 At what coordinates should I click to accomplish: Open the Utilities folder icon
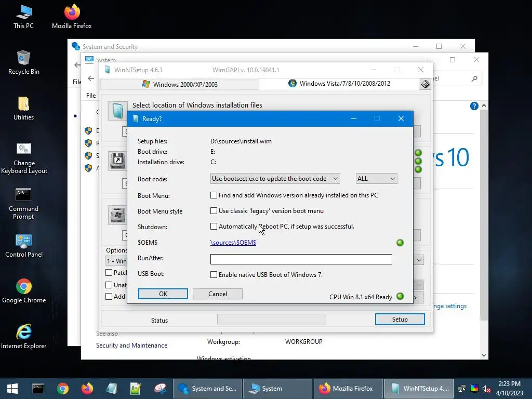click(x=24, y=109)
